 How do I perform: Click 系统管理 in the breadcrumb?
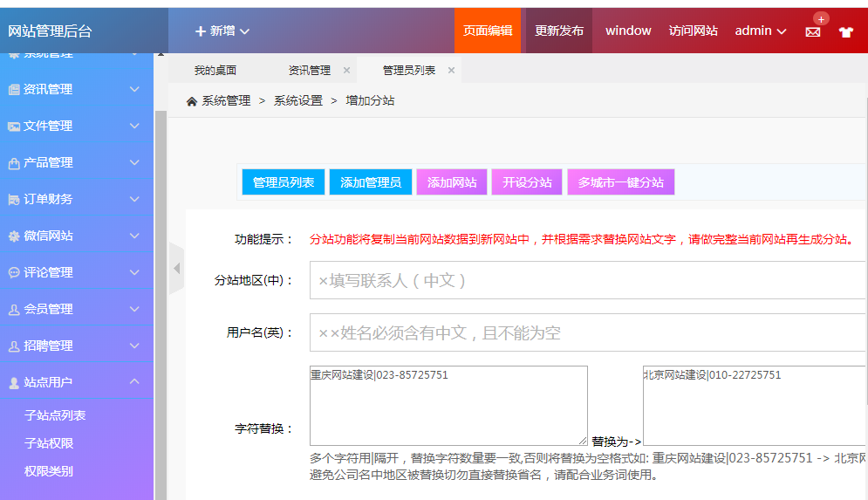227,100
